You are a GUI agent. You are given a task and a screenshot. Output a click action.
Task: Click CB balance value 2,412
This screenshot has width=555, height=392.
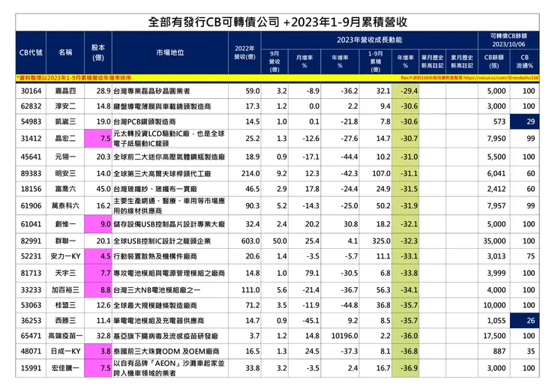click(496, 189)
